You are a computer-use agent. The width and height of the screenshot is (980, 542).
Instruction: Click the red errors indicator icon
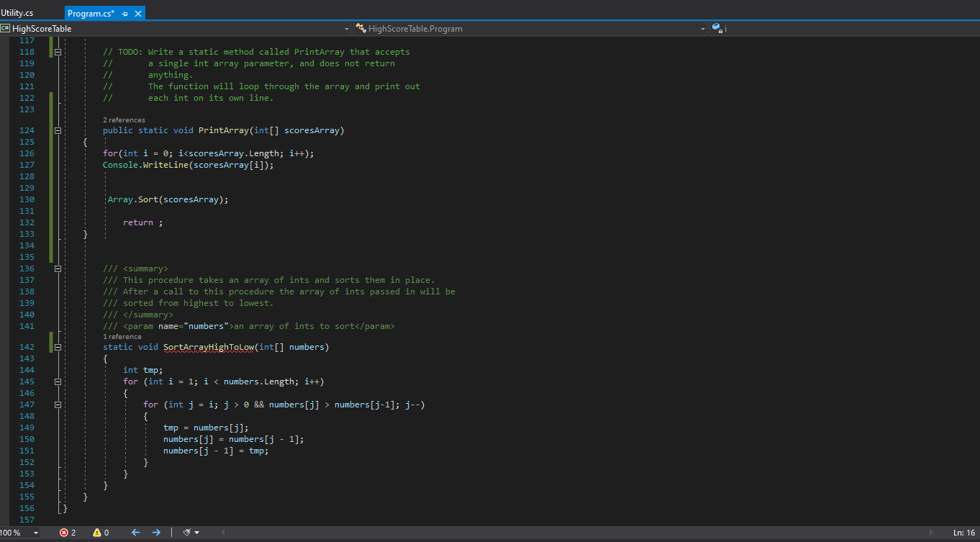63,533
